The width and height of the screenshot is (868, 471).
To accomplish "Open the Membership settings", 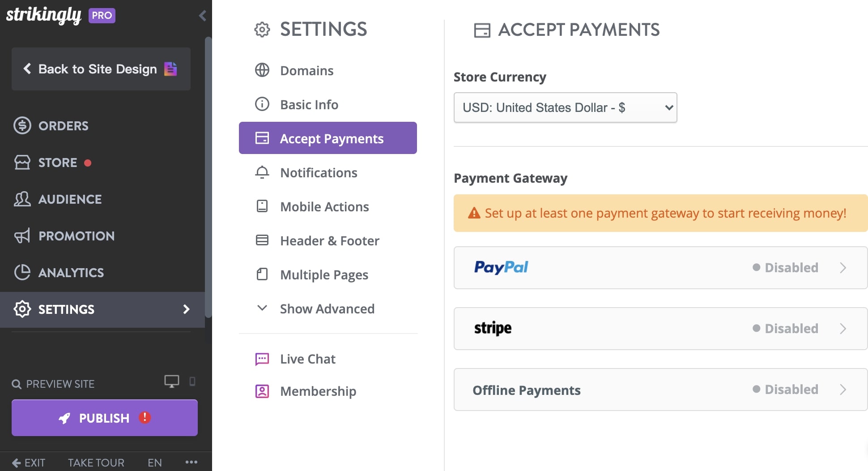I will pyautogui.click(x=318, y=391).
